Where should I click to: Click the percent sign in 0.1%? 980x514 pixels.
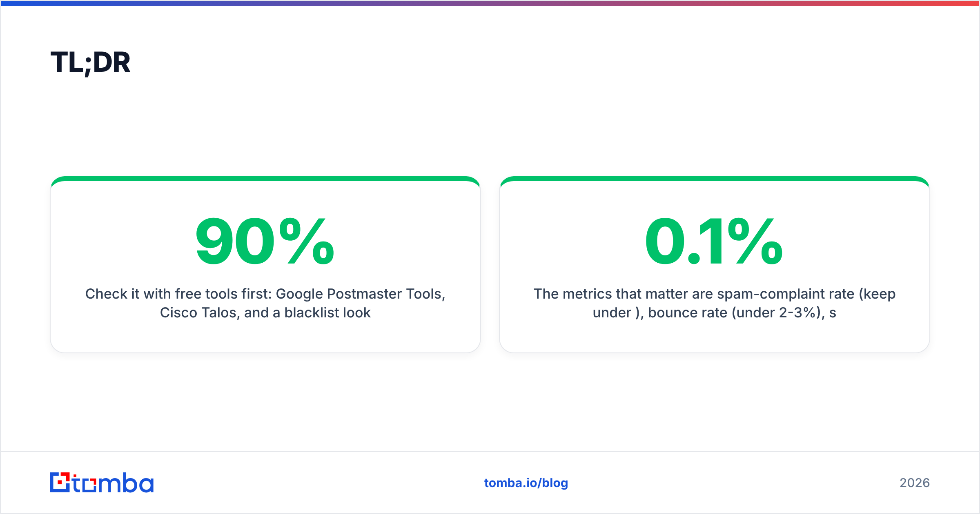(x=755, y=241)
